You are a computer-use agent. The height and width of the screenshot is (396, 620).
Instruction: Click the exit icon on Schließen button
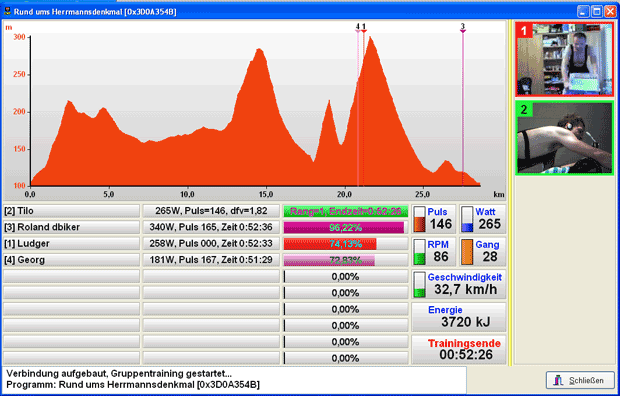(x=558, y=380)
